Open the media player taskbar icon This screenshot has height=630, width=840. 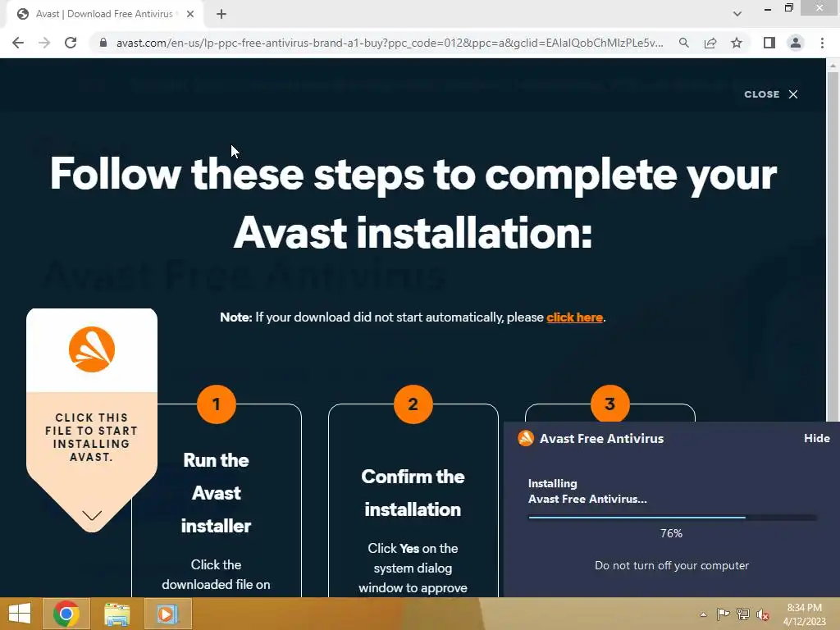(167, 614)
